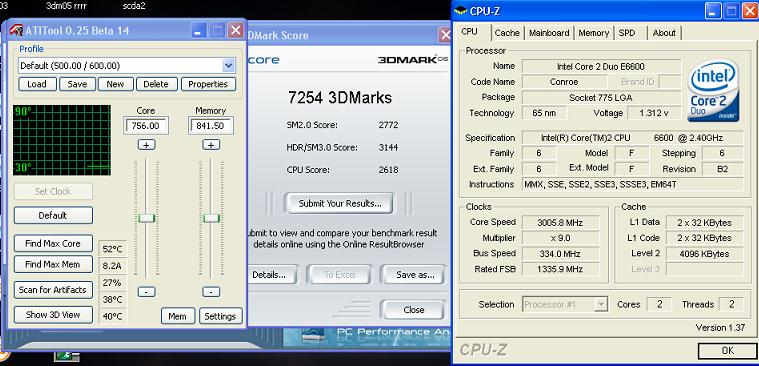Click the SM2.0 Score value 2772
759x366 pixels.
pyautogui.click(x=388, y=125)
